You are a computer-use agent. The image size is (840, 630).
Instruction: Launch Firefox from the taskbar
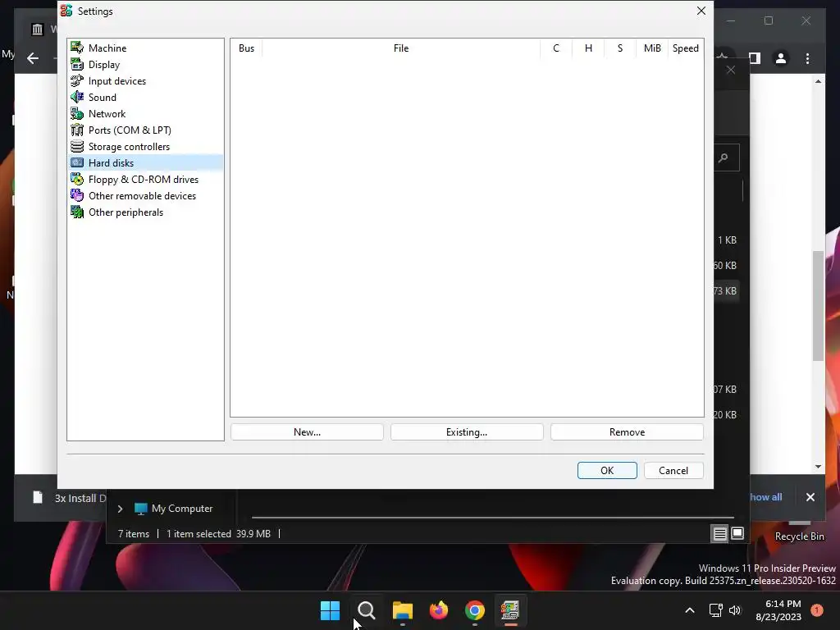439,610
